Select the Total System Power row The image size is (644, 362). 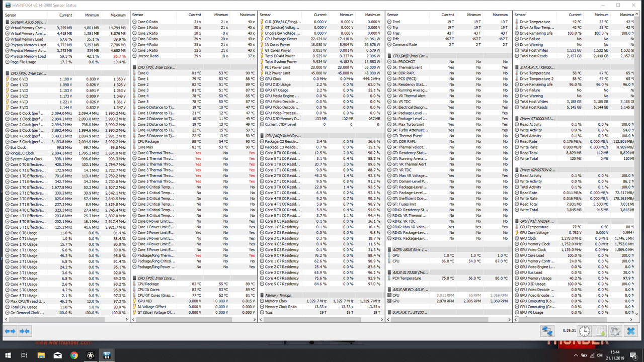[321, 62]
